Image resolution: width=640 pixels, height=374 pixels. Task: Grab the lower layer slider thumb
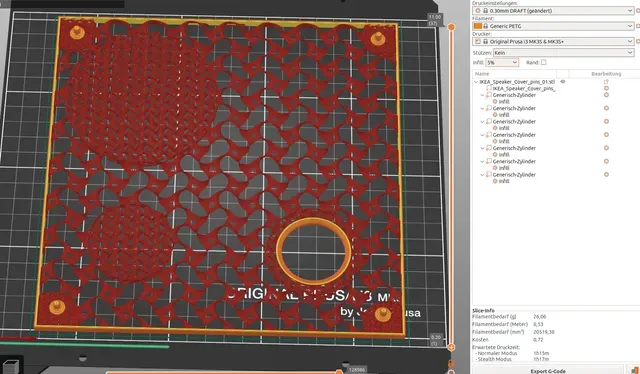[x=451, y=347]
